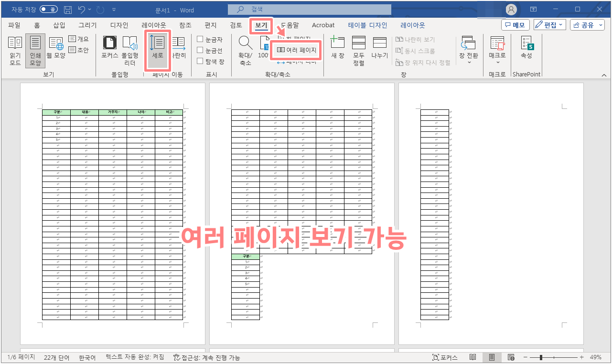
Task: Click Web Layout icon in status bar
Action: [x=511, y=357]
